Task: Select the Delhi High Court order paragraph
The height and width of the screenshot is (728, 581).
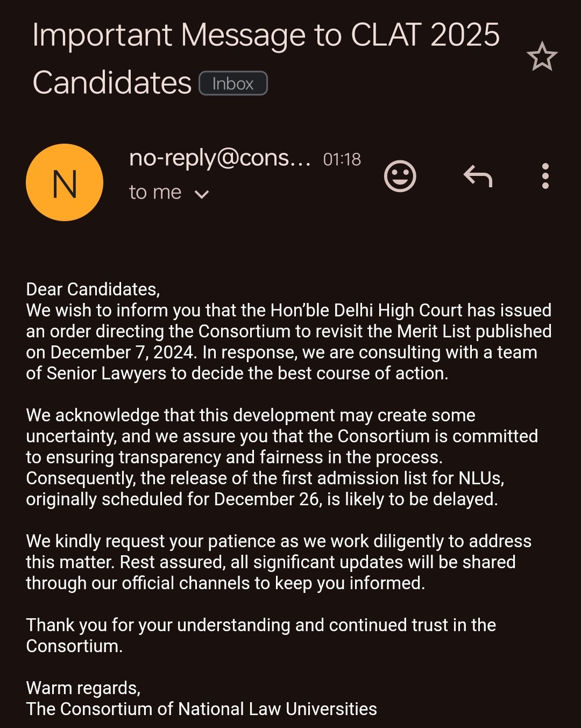Action: pyautogui.click(x=289, y=342)
